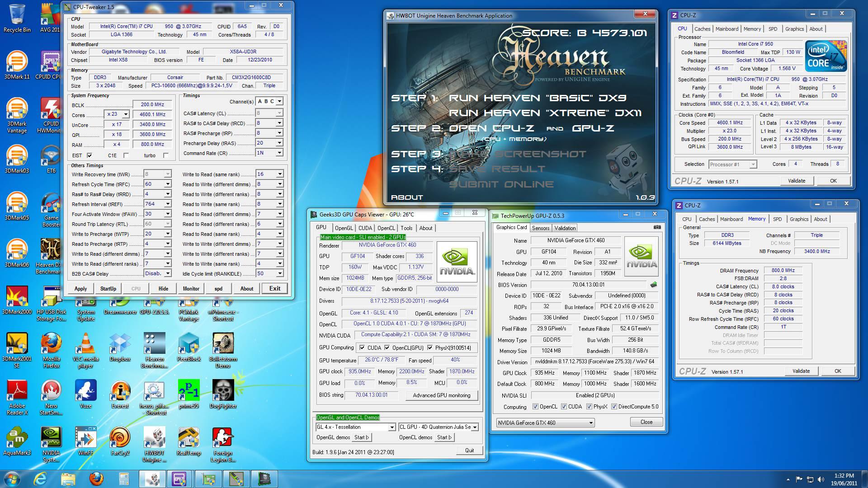Open Internet Explorer from taskbar
Image resolution: width=868 pixels, height=488 pixels.
tap(40, 479)
